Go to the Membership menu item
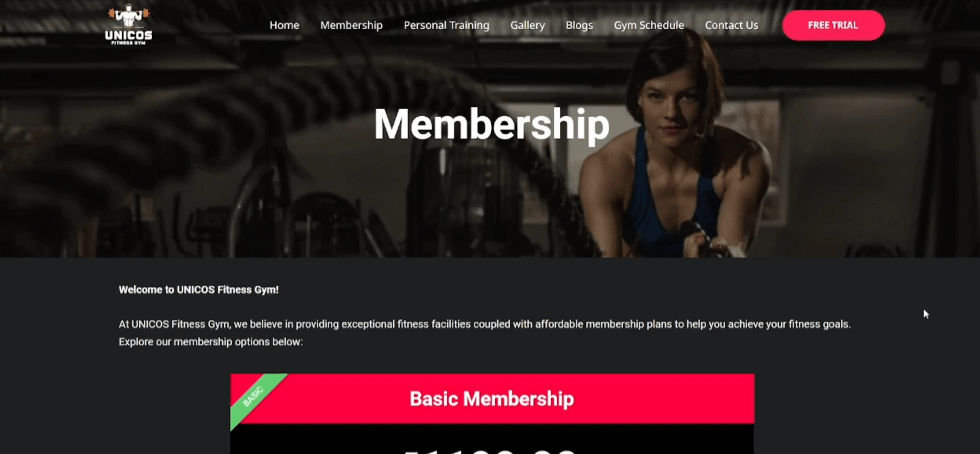The image size is (980, 454). 351,25
